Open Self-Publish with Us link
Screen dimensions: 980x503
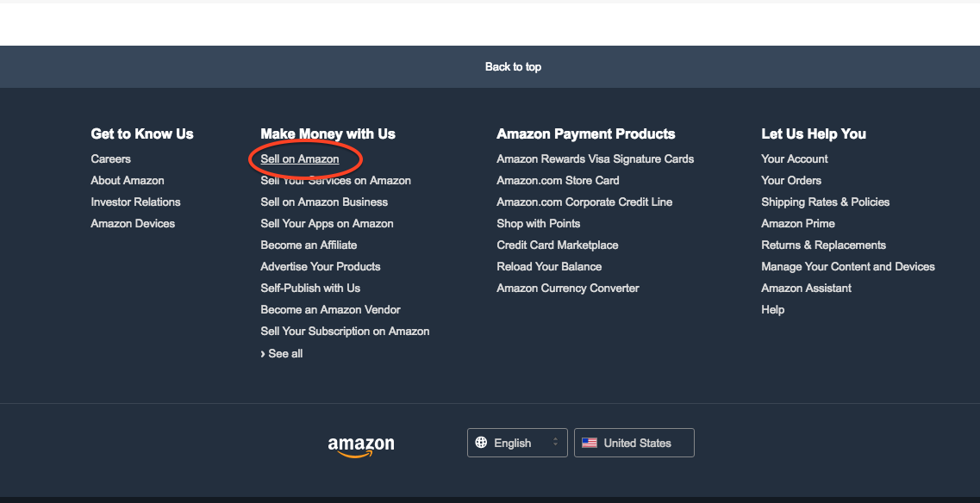(x=310, y=288)
